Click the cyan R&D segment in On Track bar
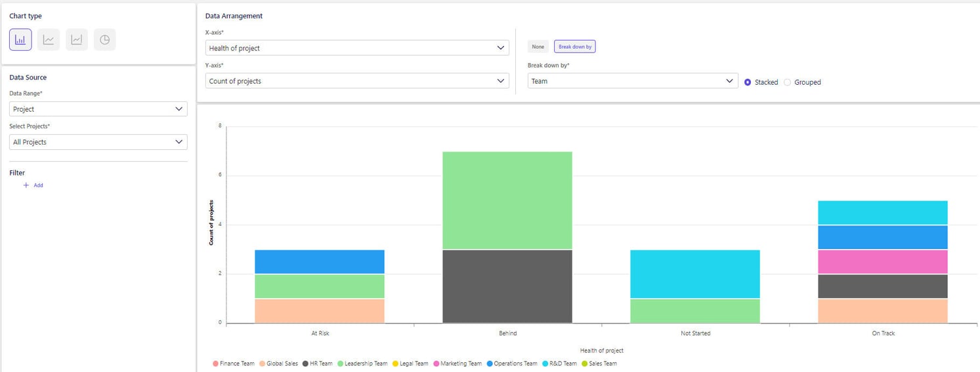The width and height of the screenshot is (980, 372). (x=883, y=213)
